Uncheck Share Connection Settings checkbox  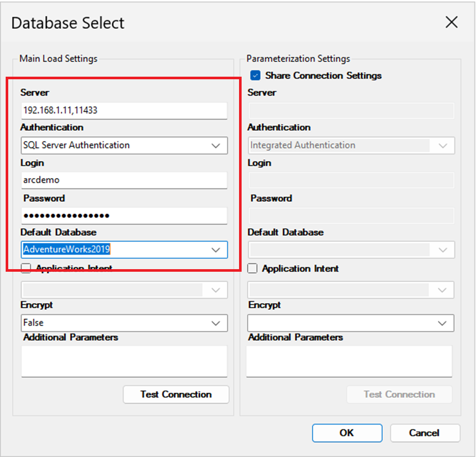tap(256, 75)
